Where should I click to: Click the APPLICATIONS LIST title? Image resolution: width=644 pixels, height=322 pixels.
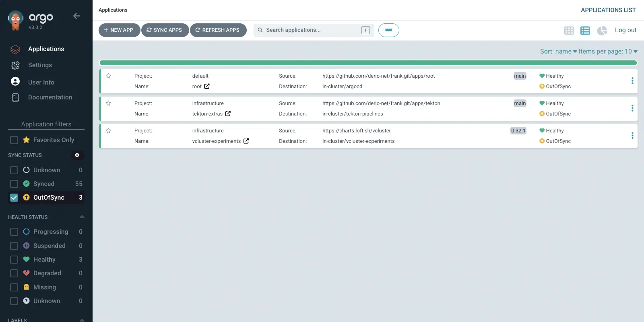point(608,10)
